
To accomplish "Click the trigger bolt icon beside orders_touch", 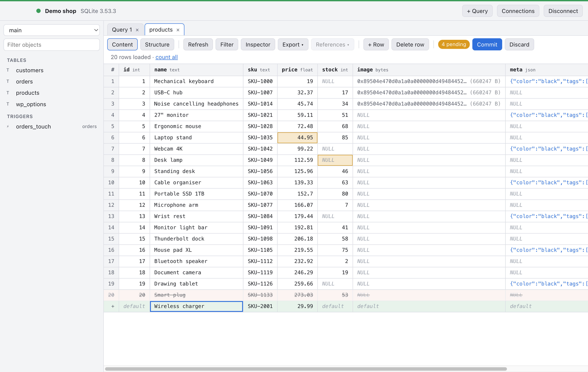I will (8, 127).
